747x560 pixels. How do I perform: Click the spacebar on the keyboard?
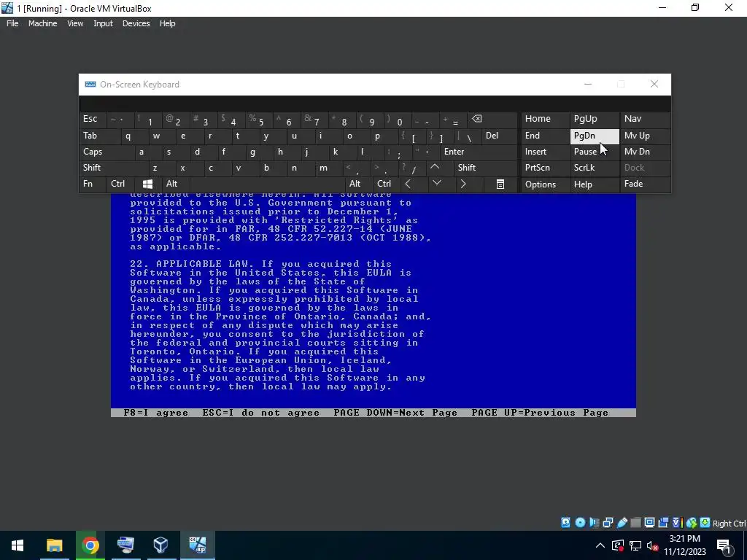click(267, 184)
